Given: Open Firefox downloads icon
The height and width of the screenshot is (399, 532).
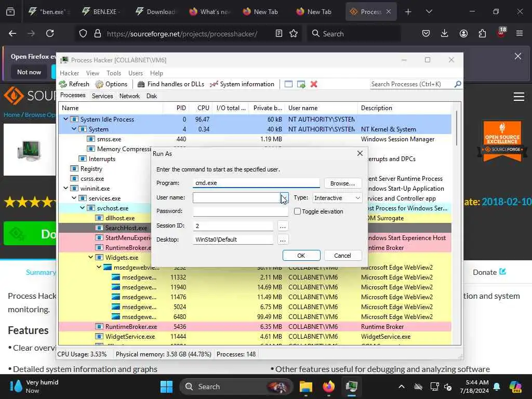Looking at the screenshot, I should tap(445, 33).
